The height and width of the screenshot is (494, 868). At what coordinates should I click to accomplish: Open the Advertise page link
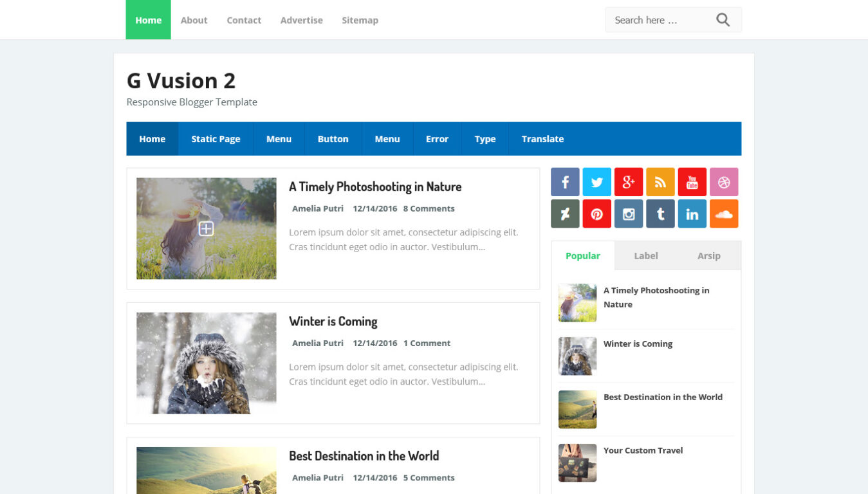[301, 20]
